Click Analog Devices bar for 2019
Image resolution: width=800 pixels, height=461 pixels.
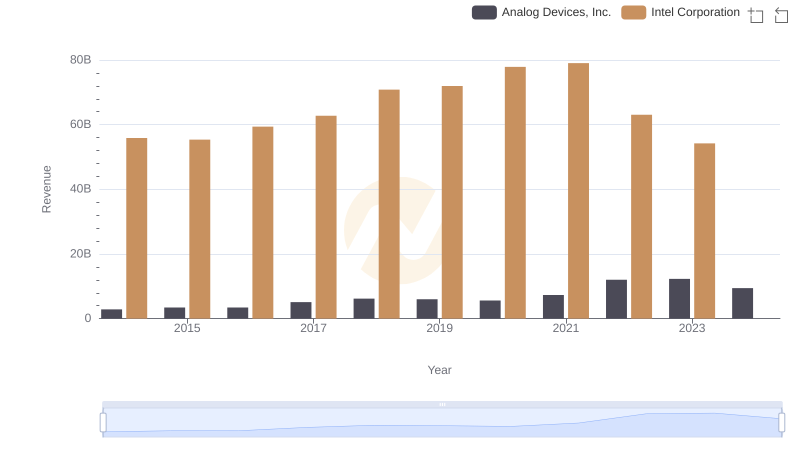click(427, 309)
